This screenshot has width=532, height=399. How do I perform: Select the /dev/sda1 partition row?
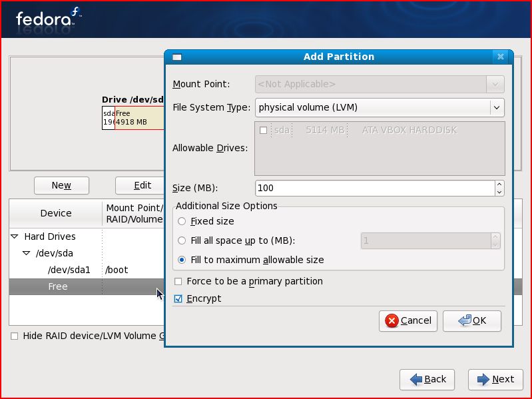pyautogui.click(x=69, y=270)
